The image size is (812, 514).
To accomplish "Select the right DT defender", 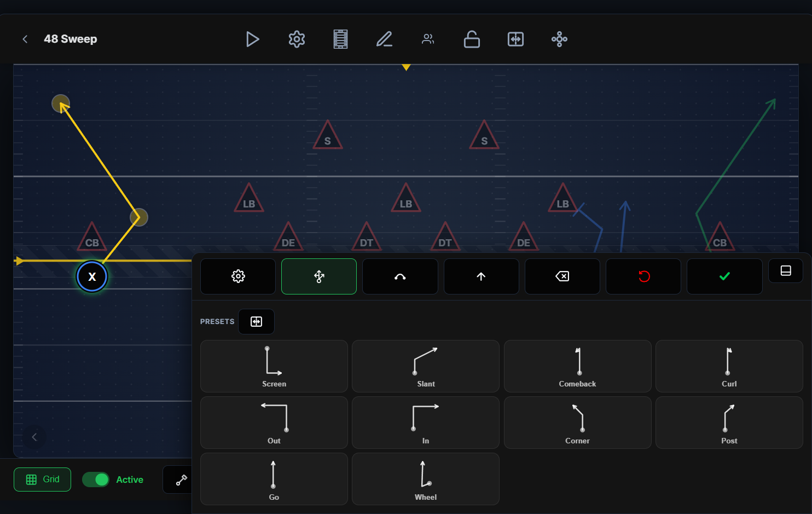I will (445, 238).
